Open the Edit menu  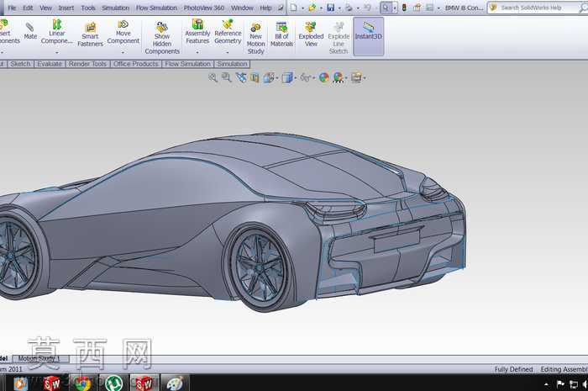click(28, 8)
